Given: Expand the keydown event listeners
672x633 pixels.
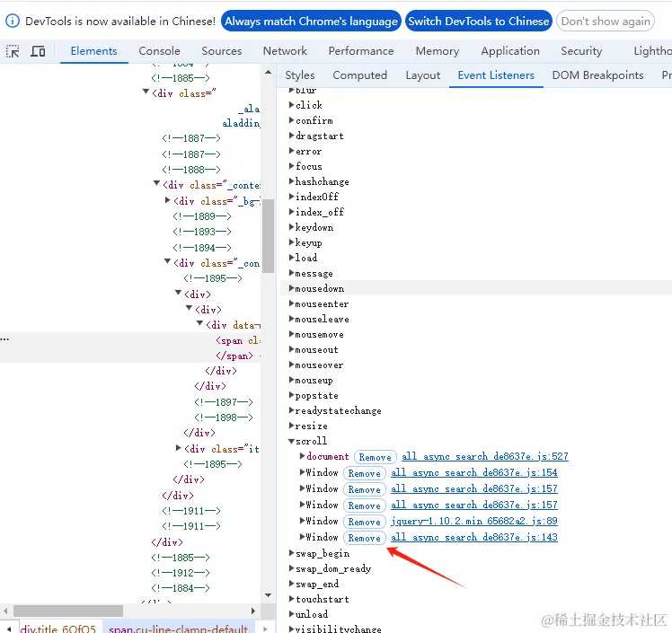Looking at the screenshot, I should 292,227.
